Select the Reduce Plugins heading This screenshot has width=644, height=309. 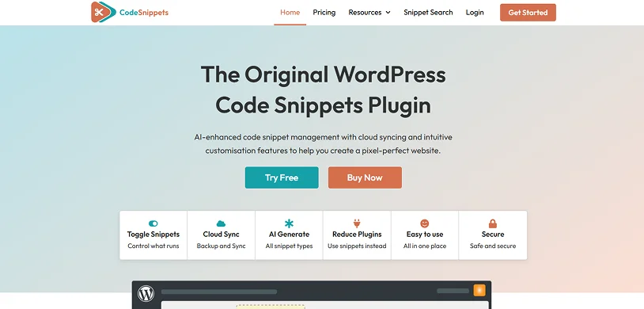(357, 235)
